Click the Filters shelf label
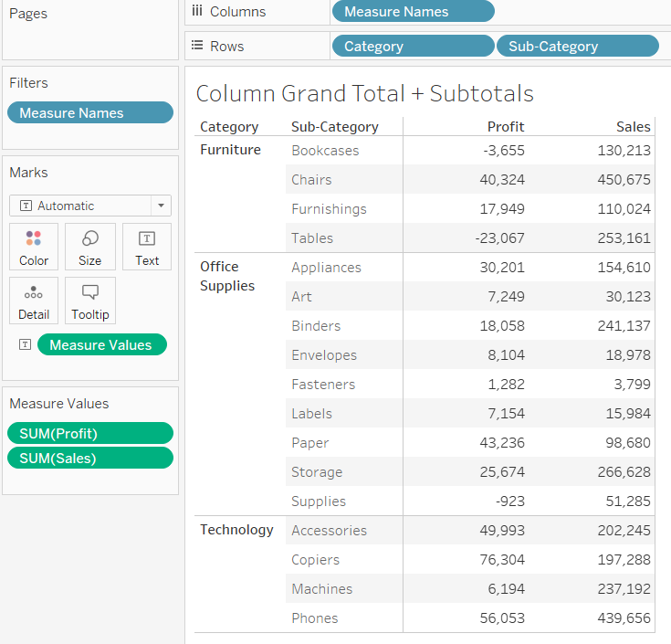This screenshot has width=671, height=644. tap(28, 82)
